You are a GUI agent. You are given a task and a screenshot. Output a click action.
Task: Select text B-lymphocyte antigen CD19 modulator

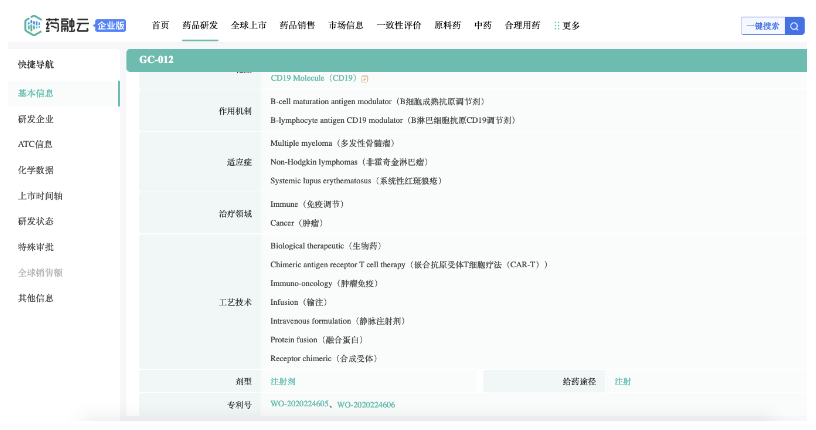click(x=336, y=120)
